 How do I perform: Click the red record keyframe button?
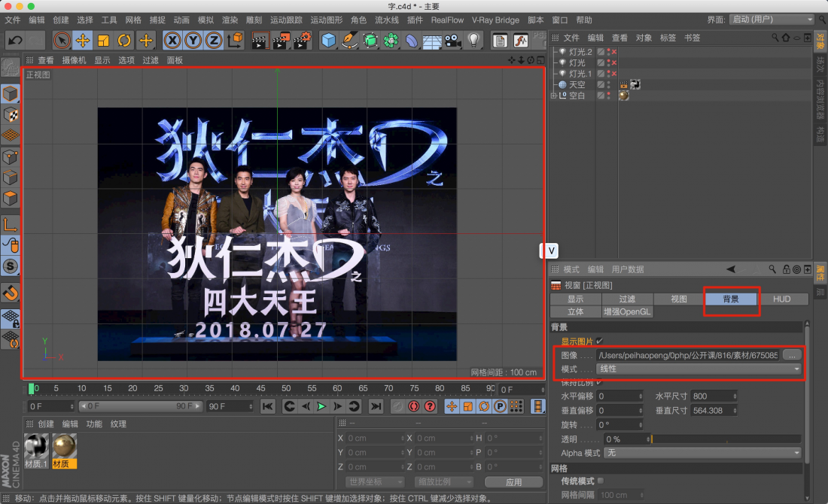(413, 406)
